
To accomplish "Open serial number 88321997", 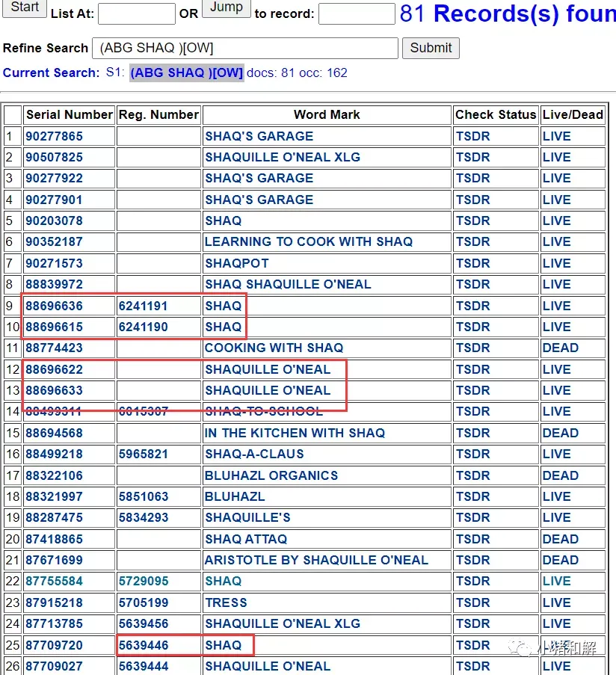I will [x=55, y=497].
